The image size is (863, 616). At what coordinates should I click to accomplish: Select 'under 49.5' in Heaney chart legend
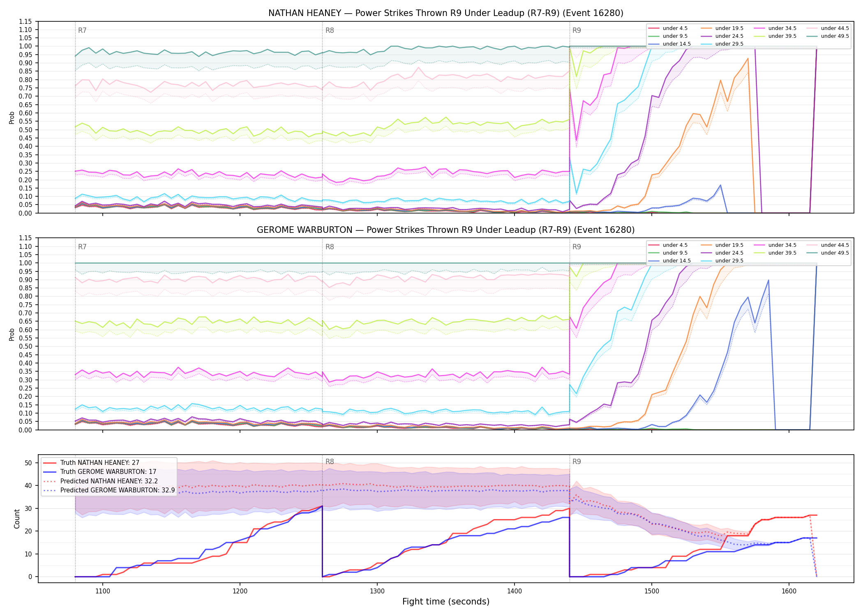pyautogui.click(x=828, y=36)
